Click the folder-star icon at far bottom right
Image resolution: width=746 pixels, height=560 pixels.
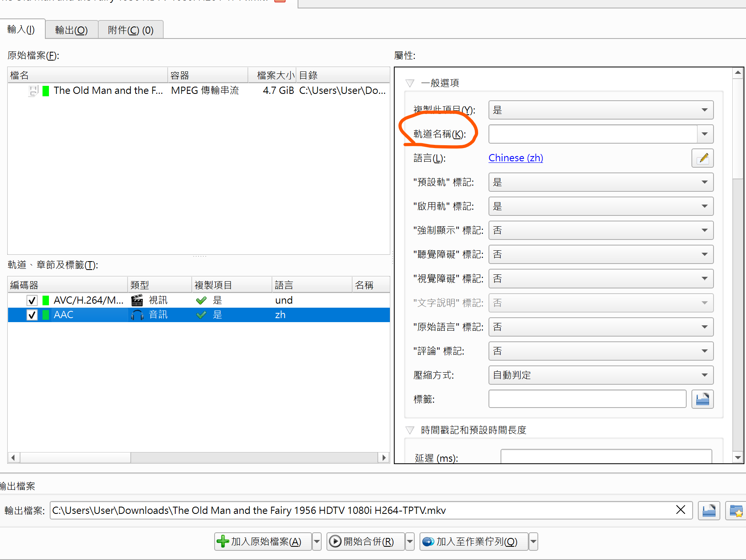736,511
